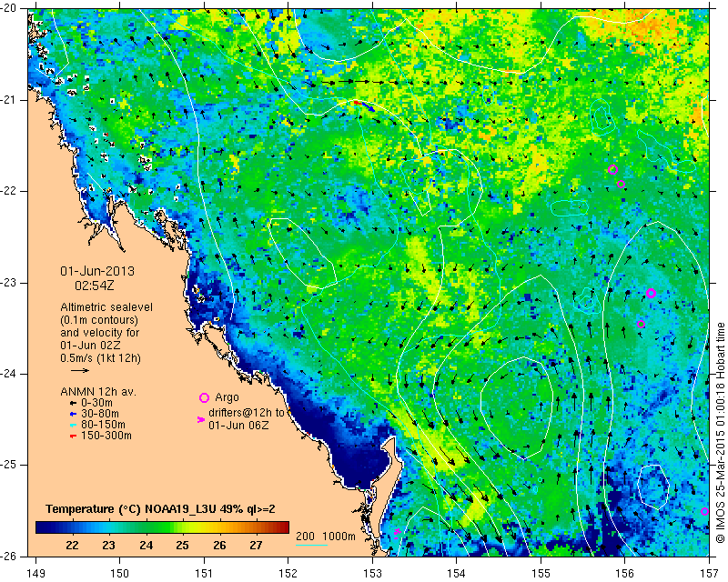Click the 'Altimetric sealevel' text
The height and width of the screenshot is (582, 728).
coord(106,307)
